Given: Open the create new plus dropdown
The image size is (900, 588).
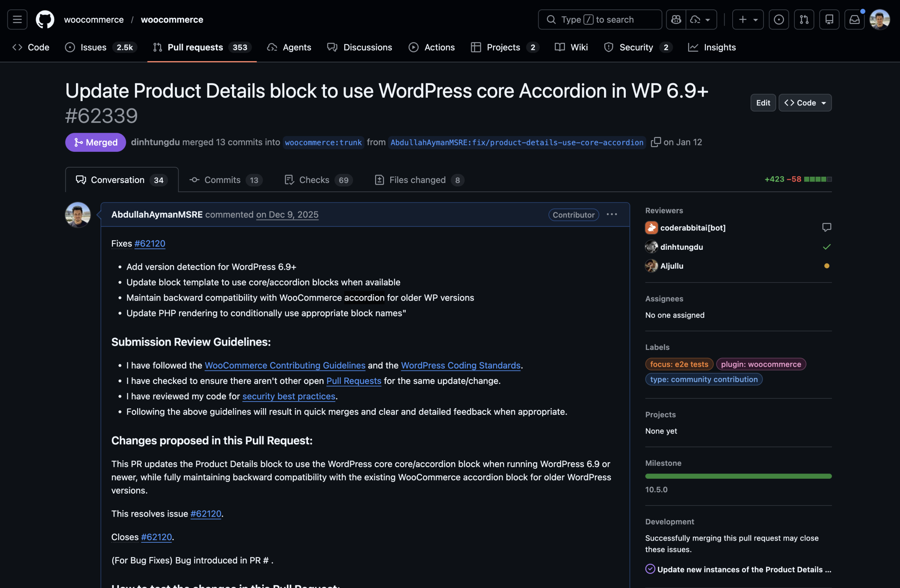Looking at the screenshot, I should click(747, 19).
